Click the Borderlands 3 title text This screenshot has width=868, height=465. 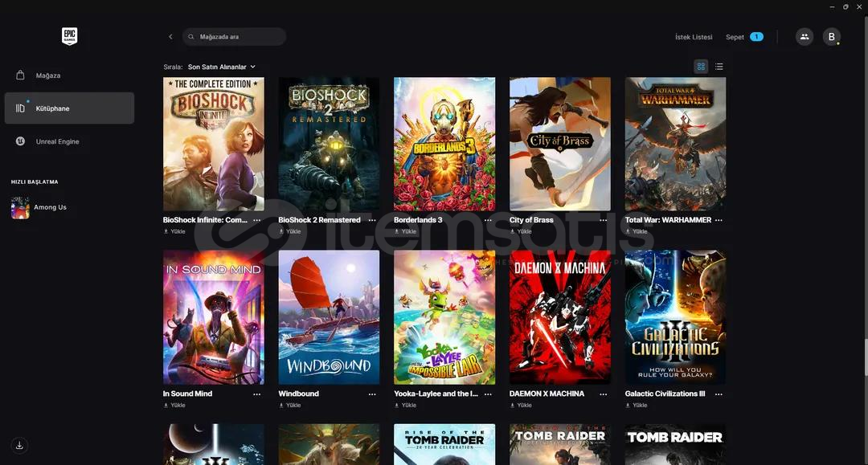pyautogui.click(x=418, y=220)
